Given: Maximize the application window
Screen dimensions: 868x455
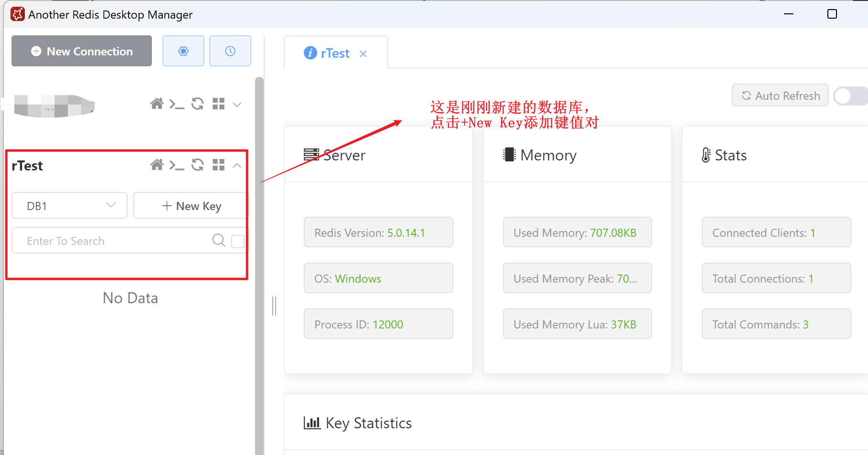Looking at the screenshot, I should [832, 14].
